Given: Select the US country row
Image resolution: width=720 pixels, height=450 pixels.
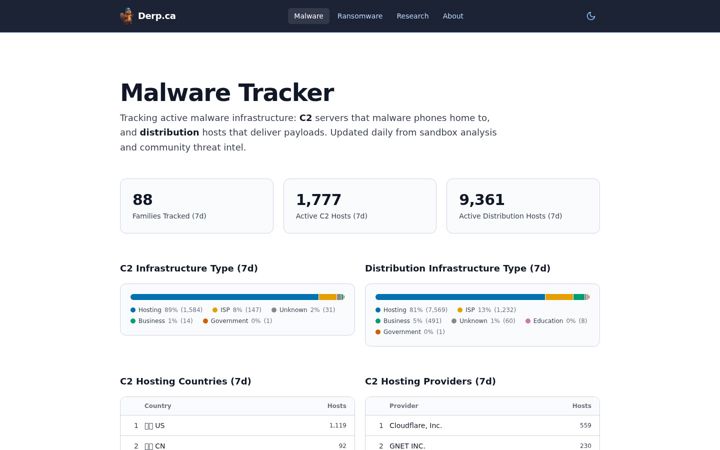Looking at the screenshot, I should coord(237,426).
